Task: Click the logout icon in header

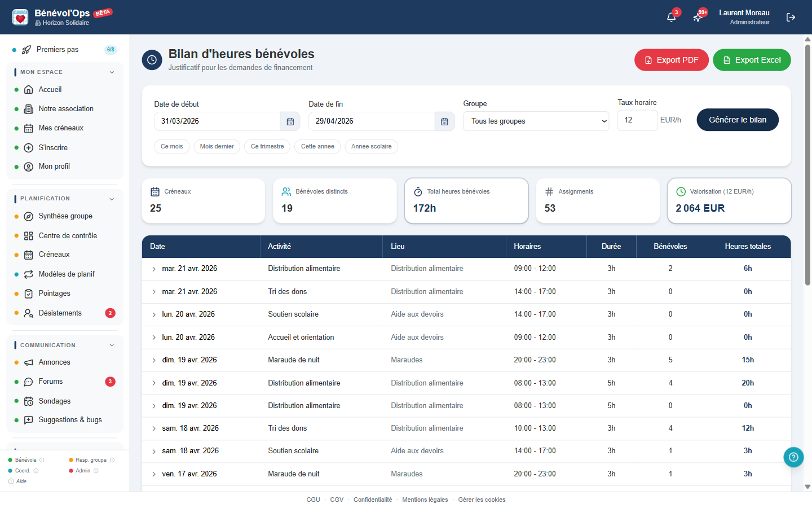Action: [791, 17]
